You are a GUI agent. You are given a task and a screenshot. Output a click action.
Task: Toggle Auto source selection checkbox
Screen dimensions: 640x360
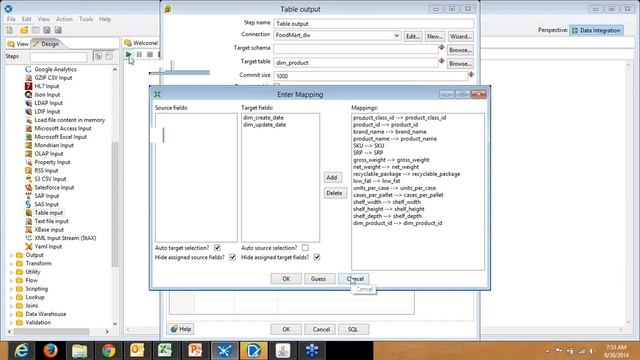click(x=305, y=248)
